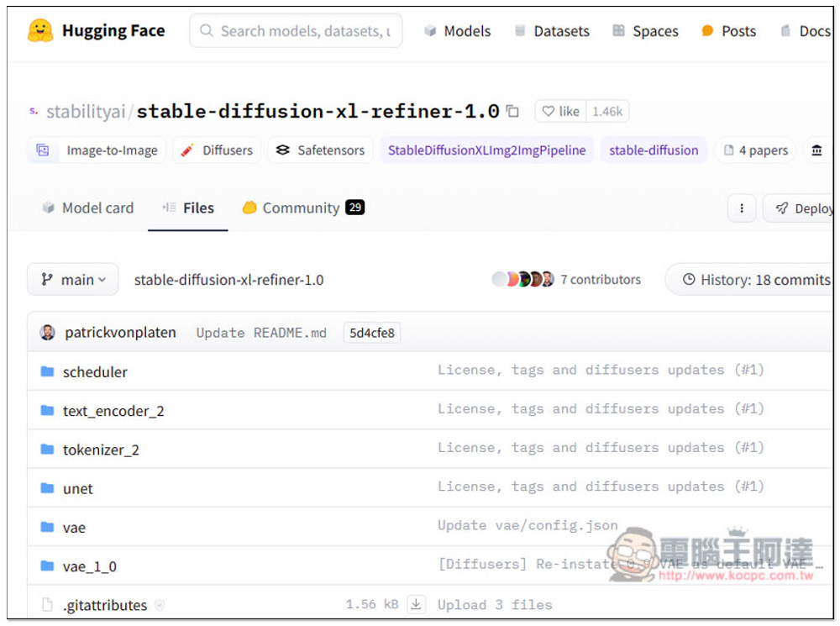The width and height of the screenshot is (840, 626).
Task: Copy model name with the copy icon
Action: pos(512,112)
